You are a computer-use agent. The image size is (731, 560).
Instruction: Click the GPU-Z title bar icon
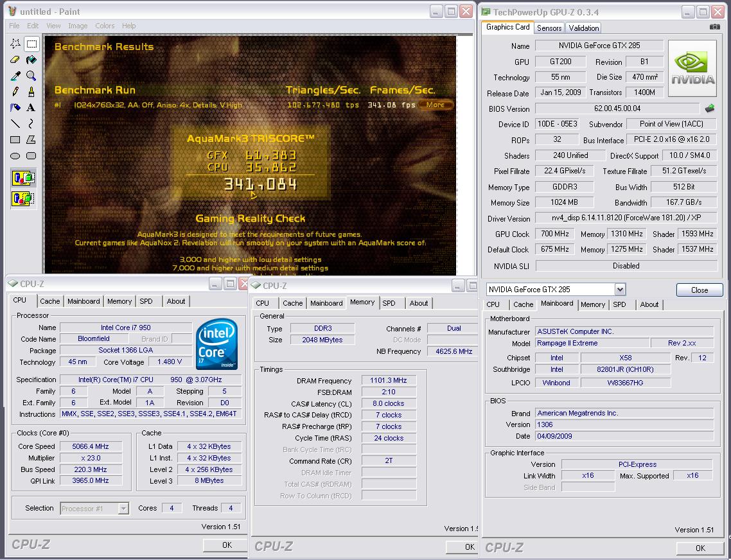pyautogui.click(x=486, y=12)
